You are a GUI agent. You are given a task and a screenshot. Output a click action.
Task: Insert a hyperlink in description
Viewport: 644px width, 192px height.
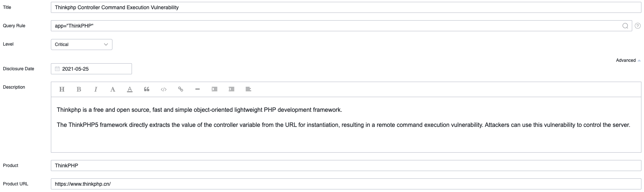pyautogui.click(x=181, y=89)
